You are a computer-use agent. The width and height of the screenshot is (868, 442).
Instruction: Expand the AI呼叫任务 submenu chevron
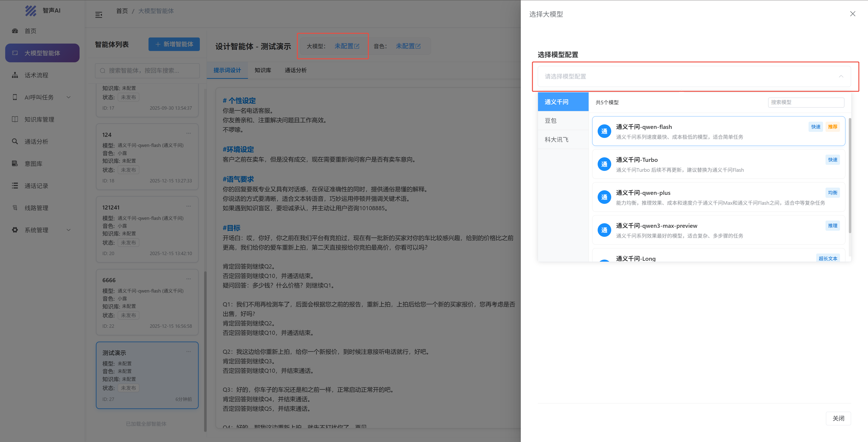69,97
